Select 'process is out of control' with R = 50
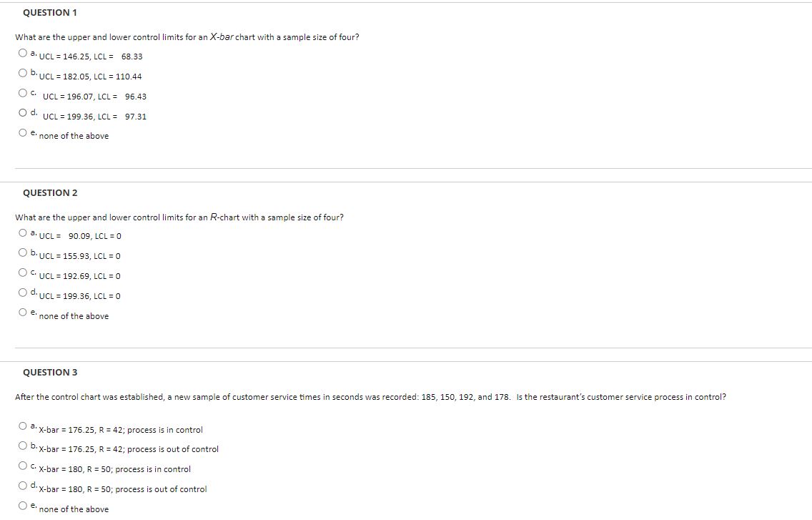This screenshot has width=812, height=520. click(22, 486)
